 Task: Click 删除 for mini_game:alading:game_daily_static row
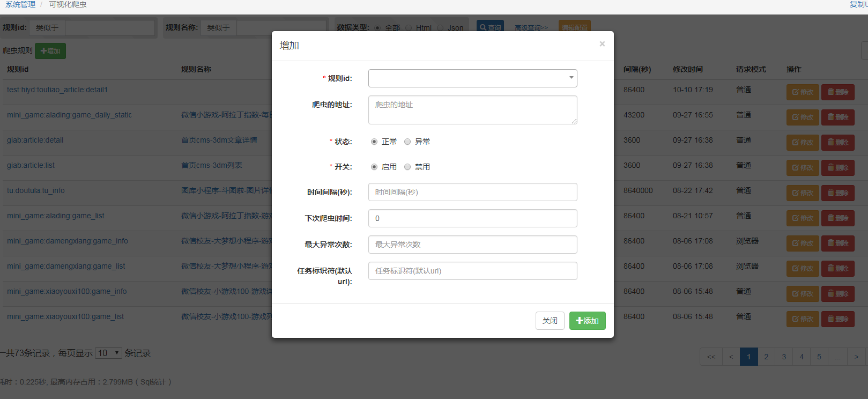pos(838,117)
